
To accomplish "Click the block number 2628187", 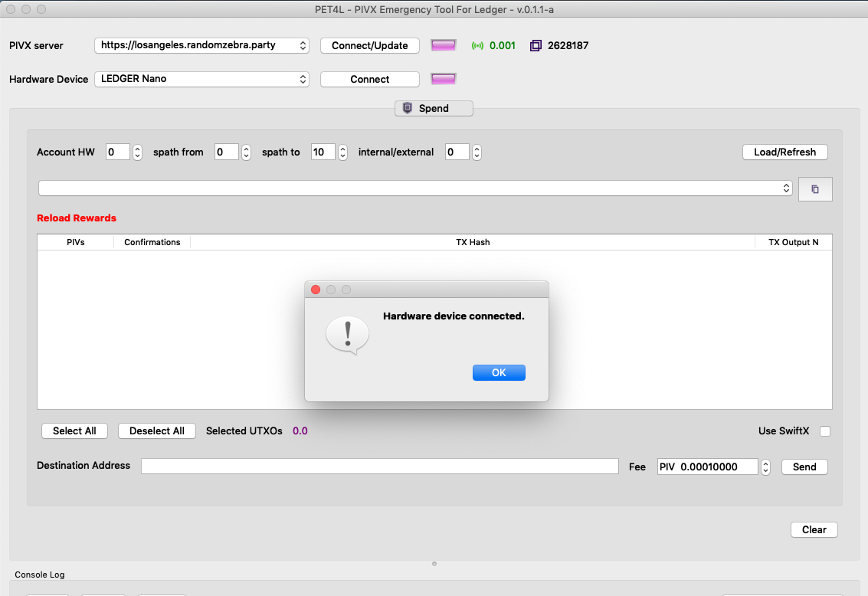I will [x=568, y=46].
